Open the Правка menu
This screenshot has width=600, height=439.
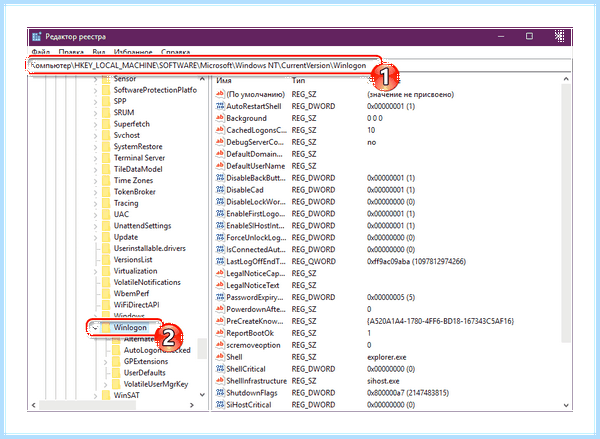(x=71, y=52)
